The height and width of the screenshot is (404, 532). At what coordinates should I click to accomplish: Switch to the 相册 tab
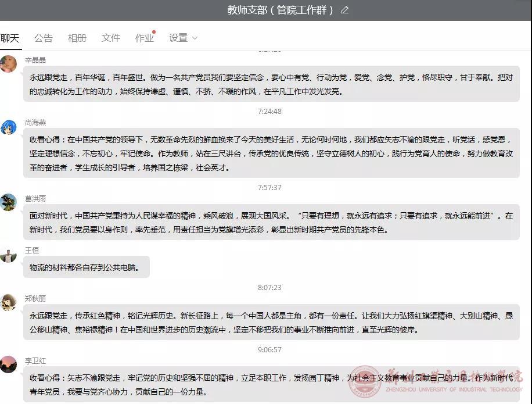click(x=77, y=38)
